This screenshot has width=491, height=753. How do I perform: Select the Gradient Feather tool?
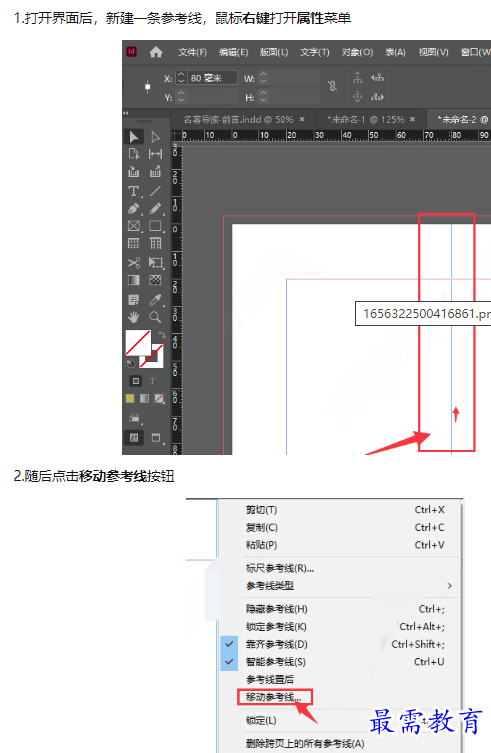click(x=155, y=280)
